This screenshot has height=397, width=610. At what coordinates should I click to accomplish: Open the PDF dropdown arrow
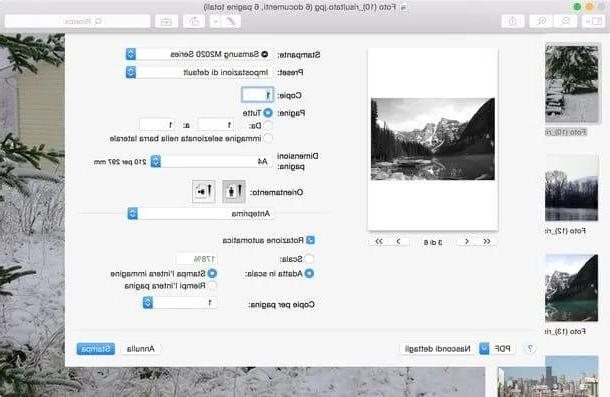click(484, 349)
